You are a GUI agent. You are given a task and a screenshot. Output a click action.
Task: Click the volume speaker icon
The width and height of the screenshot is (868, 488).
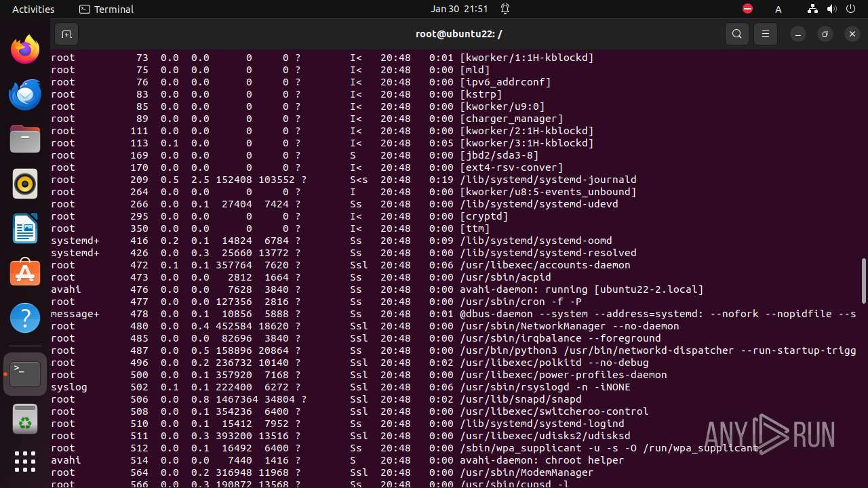click(831, 9)
